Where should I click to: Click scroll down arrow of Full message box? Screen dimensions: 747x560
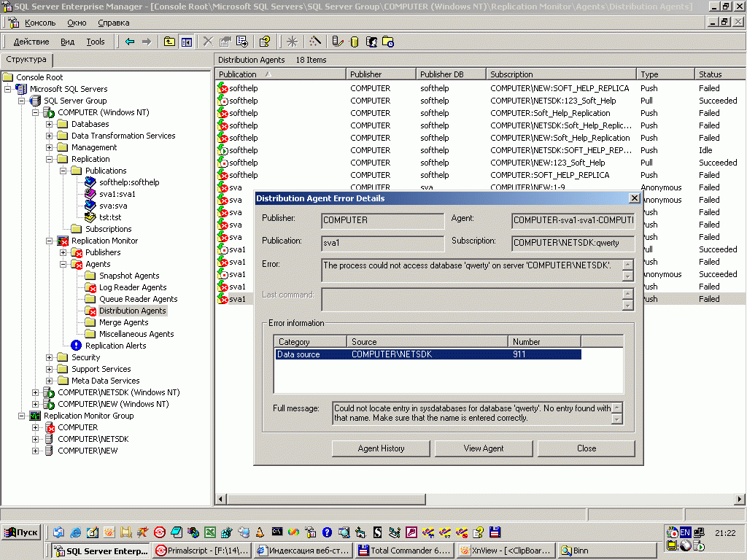(617, 419)
